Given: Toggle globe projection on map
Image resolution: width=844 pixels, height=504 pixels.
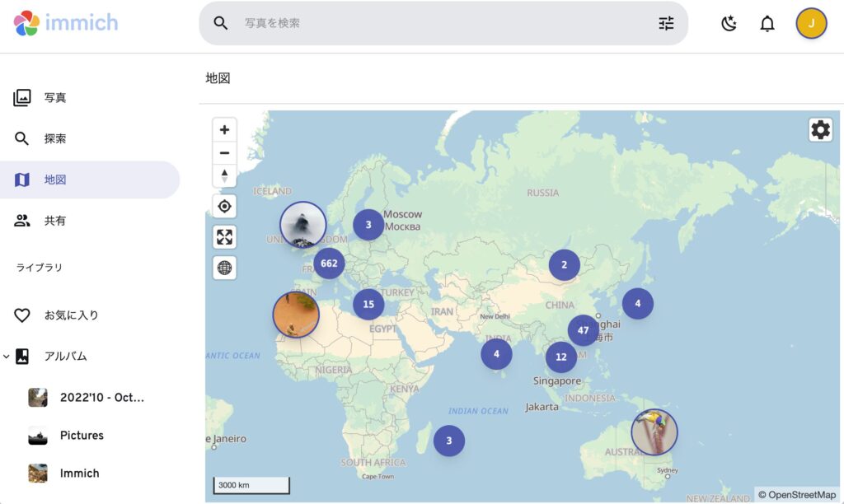Looking at the screenshot, I should [224, 268].
